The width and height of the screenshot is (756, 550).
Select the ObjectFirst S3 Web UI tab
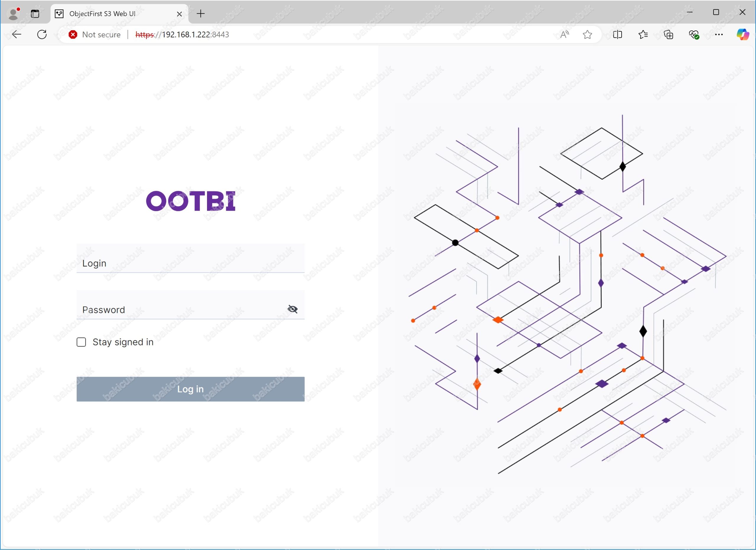click(x=119, y=14)
